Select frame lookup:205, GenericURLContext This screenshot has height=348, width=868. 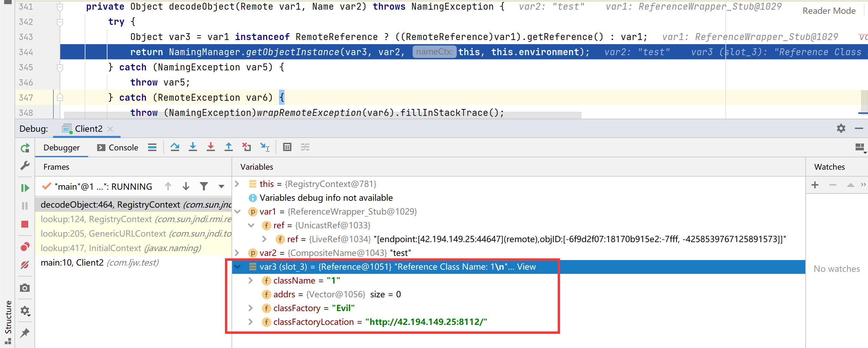coord(133,233)
